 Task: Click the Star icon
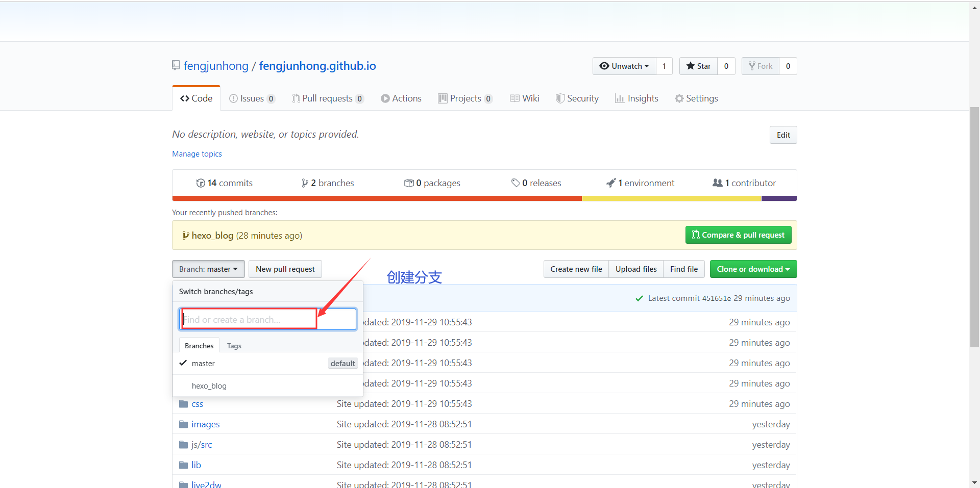(691, 66)
